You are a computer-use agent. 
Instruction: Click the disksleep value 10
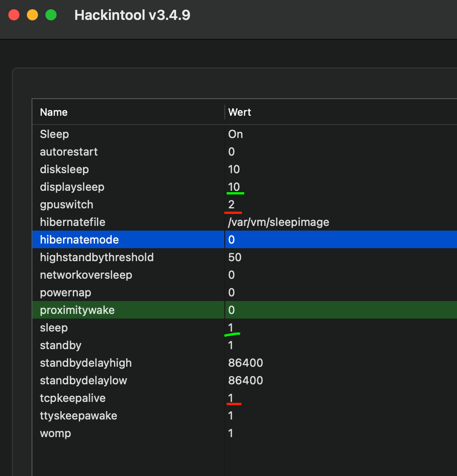tap(234, 169)
